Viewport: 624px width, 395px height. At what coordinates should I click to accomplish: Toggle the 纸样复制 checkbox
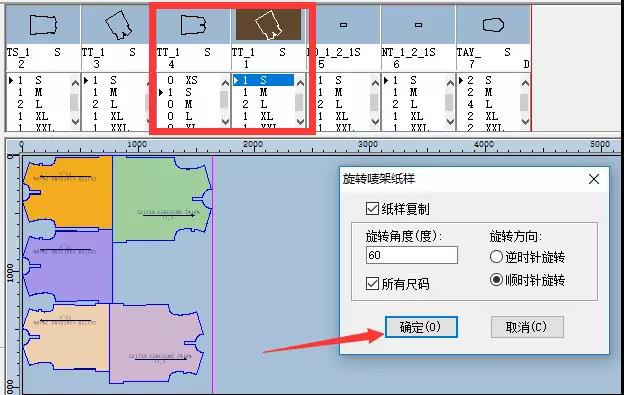tap(372, 208)
